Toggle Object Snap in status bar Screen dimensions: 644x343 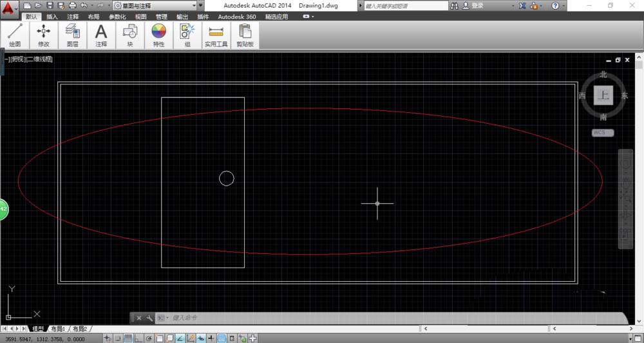(x=159, y=338)
